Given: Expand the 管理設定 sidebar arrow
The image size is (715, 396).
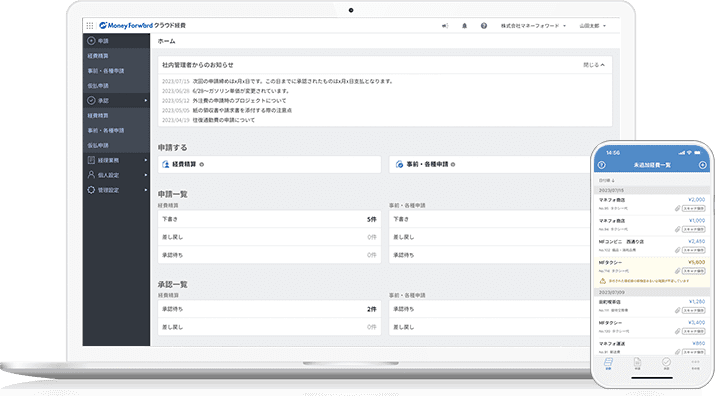Looking at the screenshot, I should (x=146, y=190).
